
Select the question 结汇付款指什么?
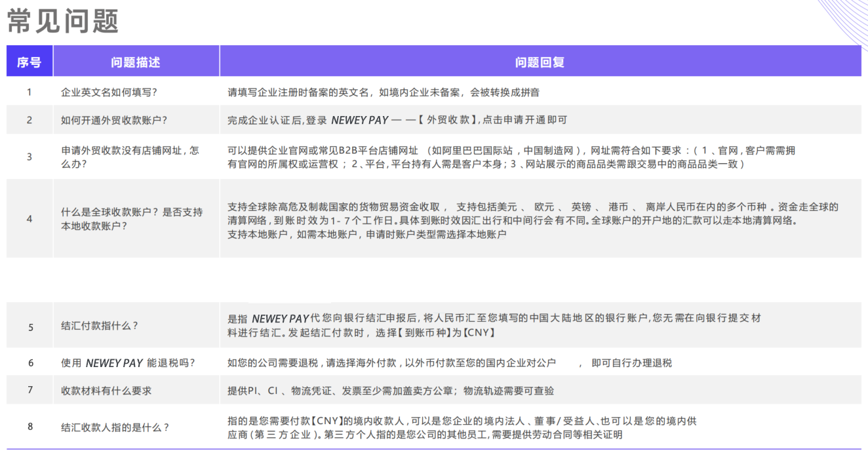[x=100, y=326]
